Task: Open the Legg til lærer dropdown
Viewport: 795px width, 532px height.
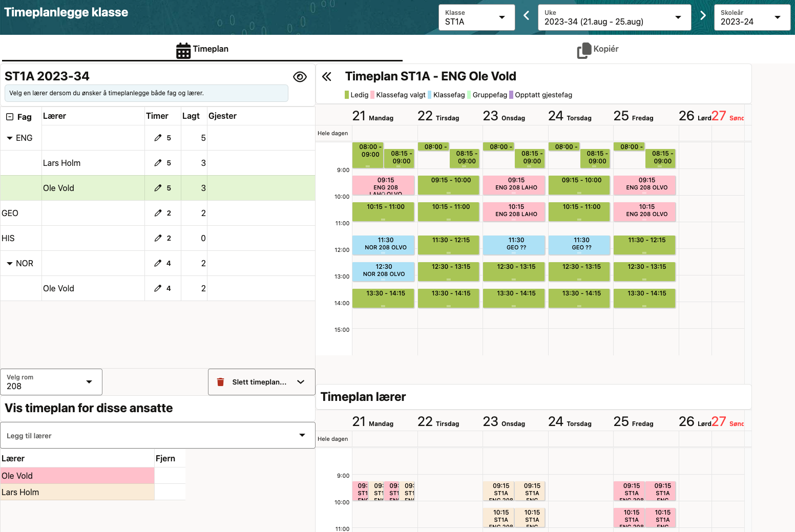Action: [158, 435]
